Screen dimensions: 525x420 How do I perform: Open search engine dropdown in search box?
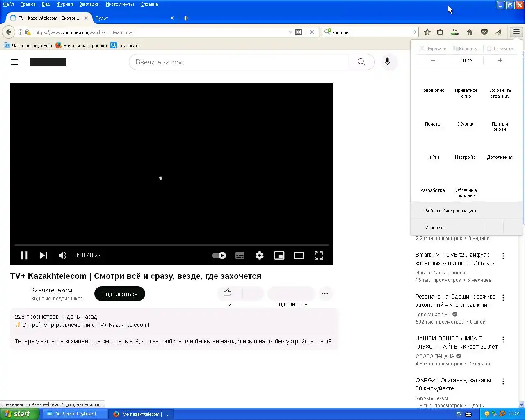328,32
